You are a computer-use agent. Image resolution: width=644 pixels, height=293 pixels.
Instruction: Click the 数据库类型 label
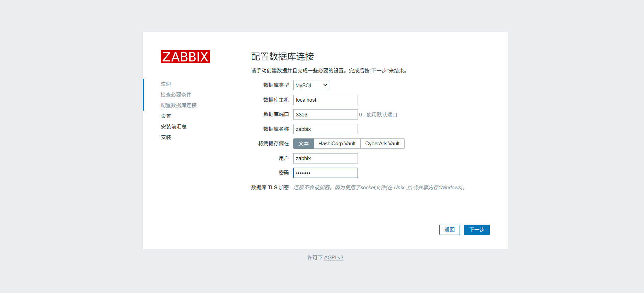[x=276, y=85]
